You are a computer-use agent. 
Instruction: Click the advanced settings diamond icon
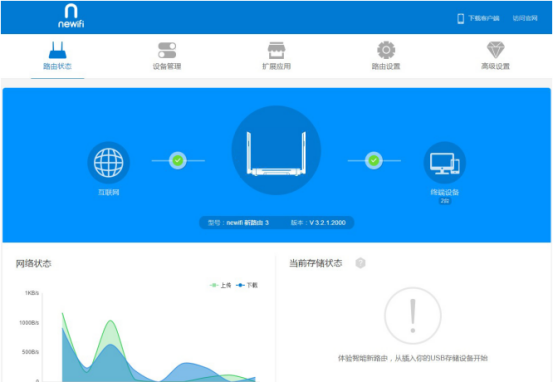pos(495,50)
